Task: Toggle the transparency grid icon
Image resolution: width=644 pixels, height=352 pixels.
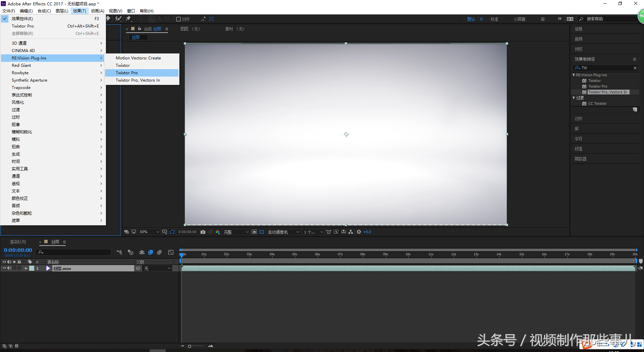Action: click(x=262, y=232)
